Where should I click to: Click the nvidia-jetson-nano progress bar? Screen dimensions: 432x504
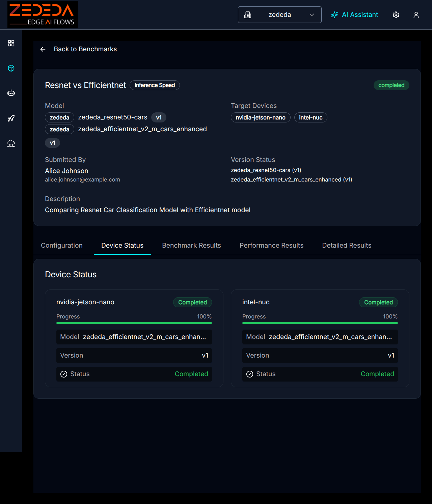coord(134,323)
